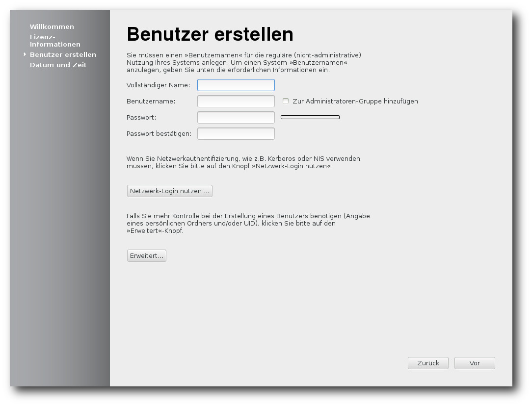Click into the Benutzername text field
This screenshot has width=532, height=406.
pos(236,101)
